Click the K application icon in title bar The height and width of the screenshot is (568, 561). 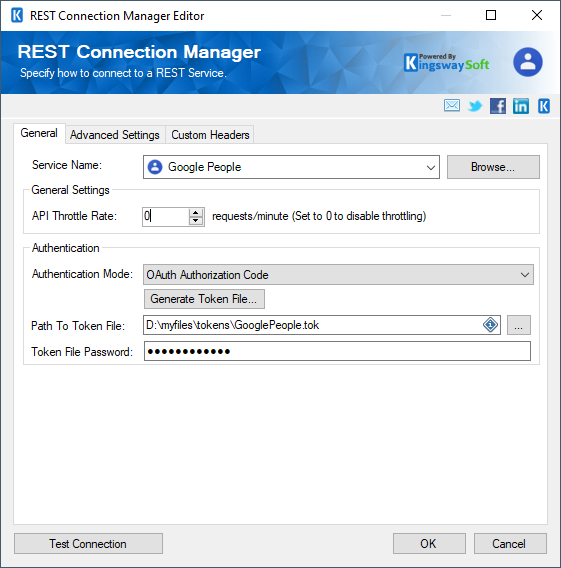click(17, 16)
